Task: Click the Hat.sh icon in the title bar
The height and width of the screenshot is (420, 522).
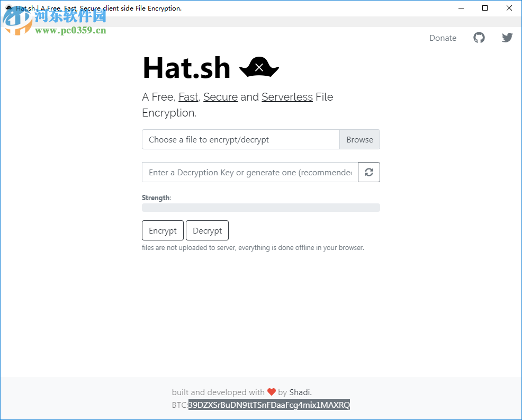Action: click(7, 8)
